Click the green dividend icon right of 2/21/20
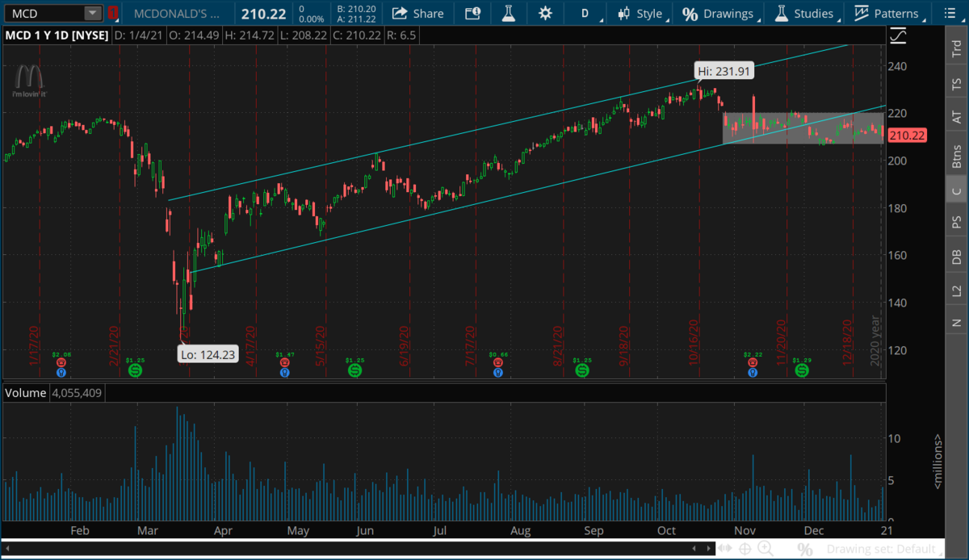 click(135, 370)
